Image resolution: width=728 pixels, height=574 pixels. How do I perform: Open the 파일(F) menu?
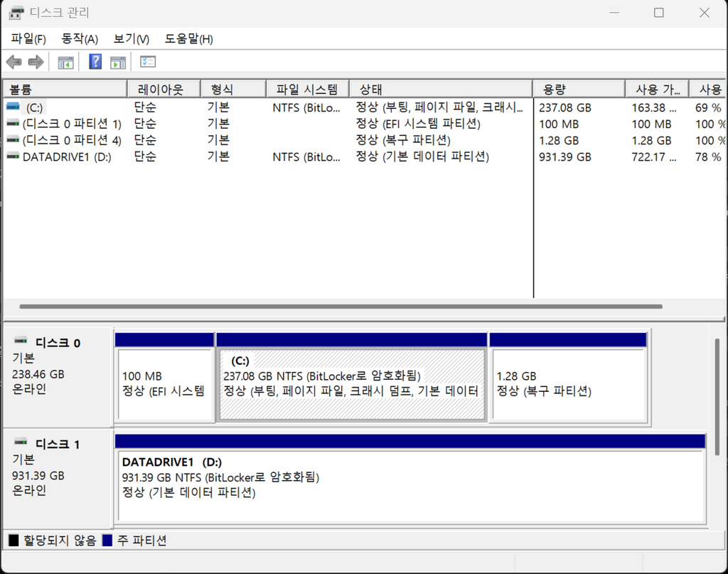tap(28, 38)
